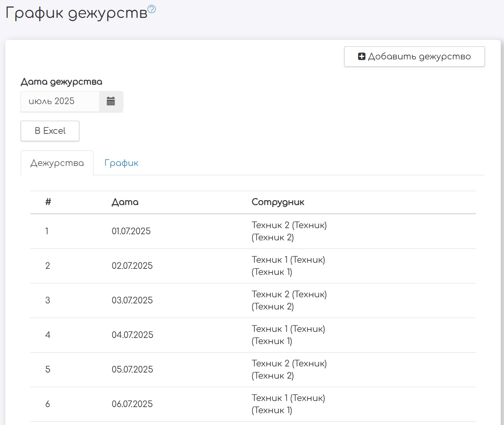Click the 05.07.2025 date cell
Image resolution: width=504 pixels, height=425 pixels.
pos(132,370)
